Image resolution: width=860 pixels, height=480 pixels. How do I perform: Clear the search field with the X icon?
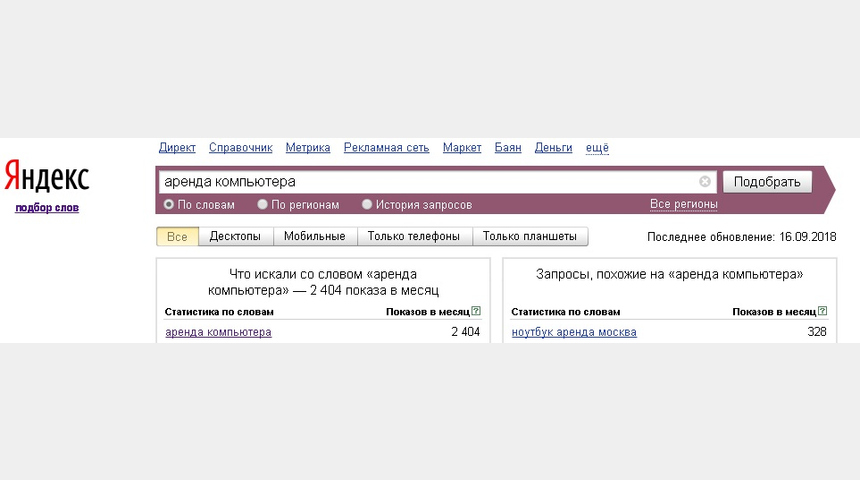[x=705, y=182]
